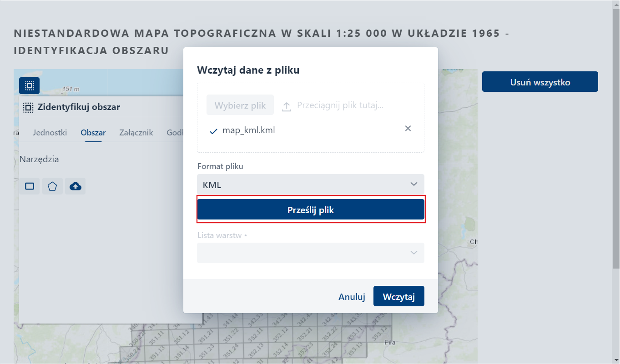Select the polygon drawing tool
The image size is (620, 364).
click(x=52, y=186)
